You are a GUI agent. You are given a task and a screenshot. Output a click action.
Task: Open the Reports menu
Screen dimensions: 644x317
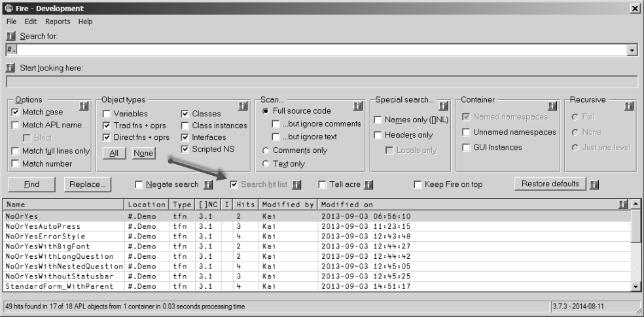pyautogui.click(x=58, y=22)
